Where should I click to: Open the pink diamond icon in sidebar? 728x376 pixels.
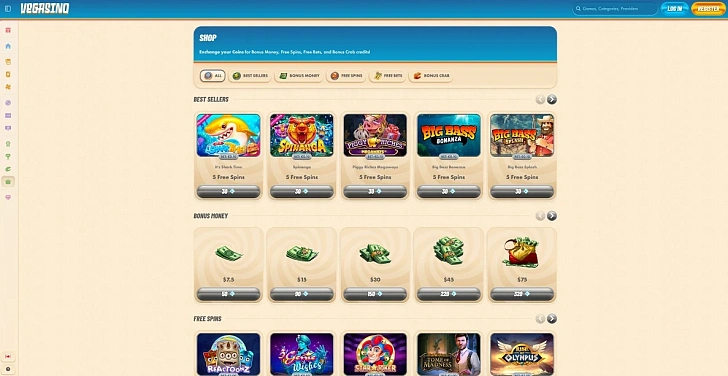[x=8, y=197]
